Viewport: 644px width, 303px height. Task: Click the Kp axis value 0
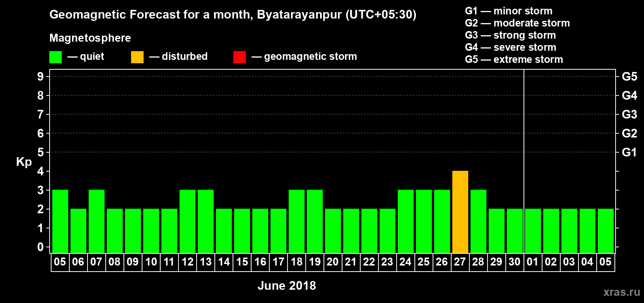coord(41,247)
